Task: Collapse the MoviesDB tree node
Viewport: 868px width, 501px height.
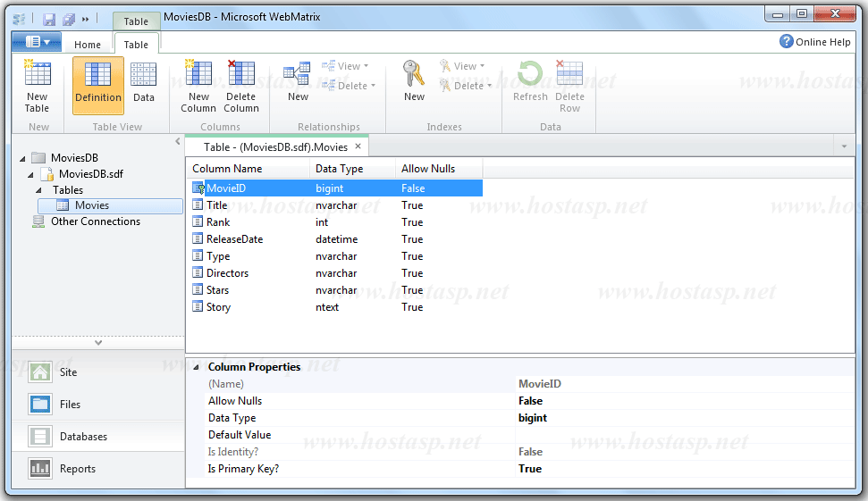Action: click(22, 158)
